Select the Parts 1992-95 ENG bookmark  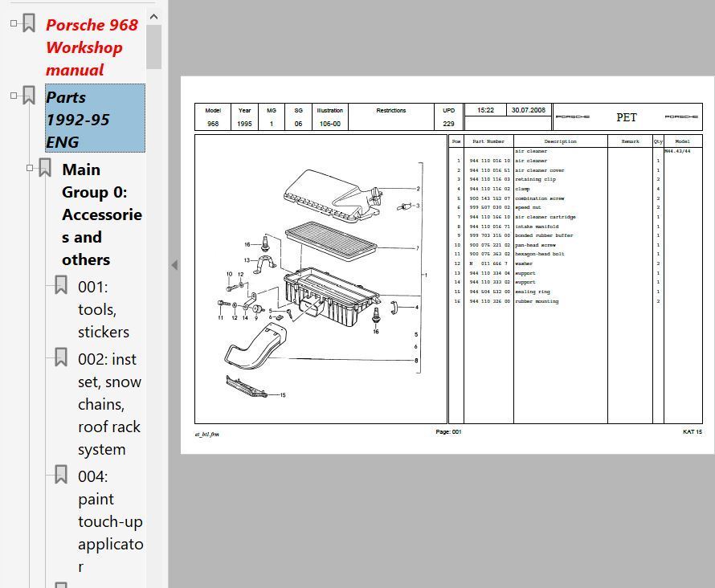[x=95, y=118]
